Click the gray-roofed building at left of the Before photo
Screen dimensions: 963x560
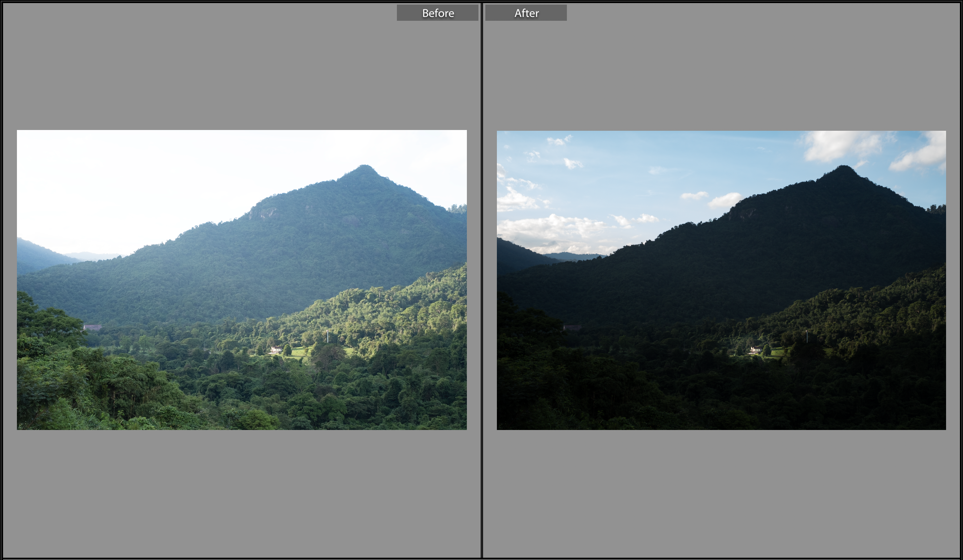93,327
